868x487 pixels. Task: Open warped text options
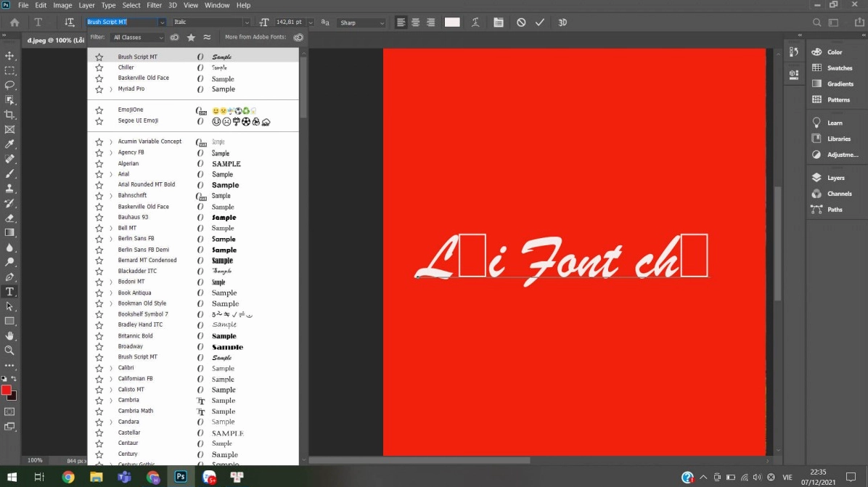tap(475, 22)
